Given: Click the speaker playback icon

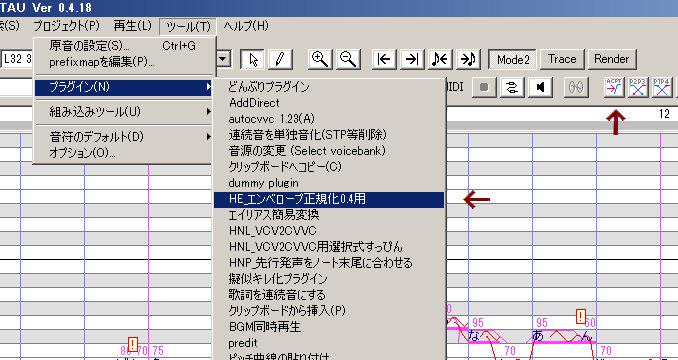Looking at the screenshot, I should point(540,87).
